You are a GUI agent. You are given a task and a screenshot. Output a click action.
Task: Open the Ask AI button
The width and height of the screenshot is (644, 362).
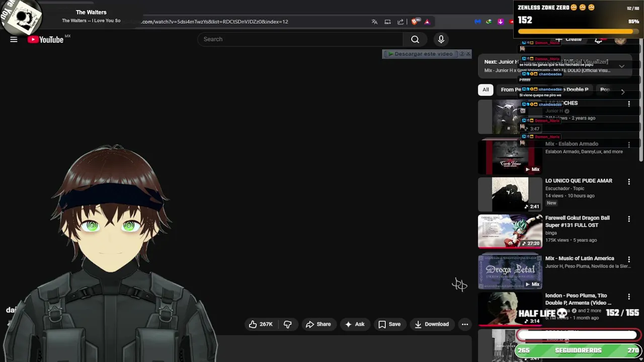pyautogui.click(x=355, y=324)
